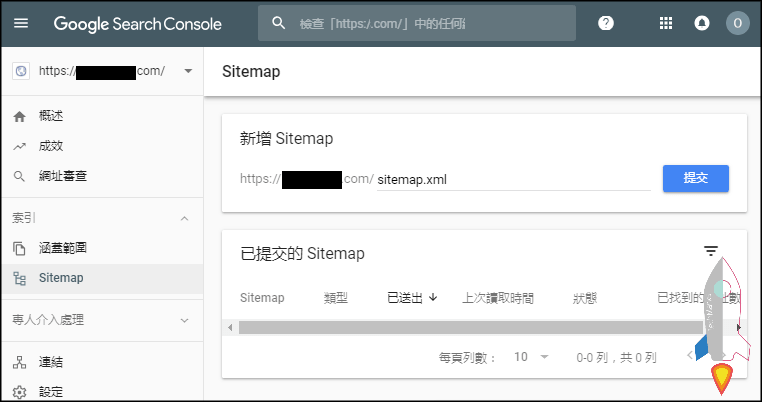The image size is (762, 402).
Task: Open the hamburger main menu
Action: [x=22, y=23]
